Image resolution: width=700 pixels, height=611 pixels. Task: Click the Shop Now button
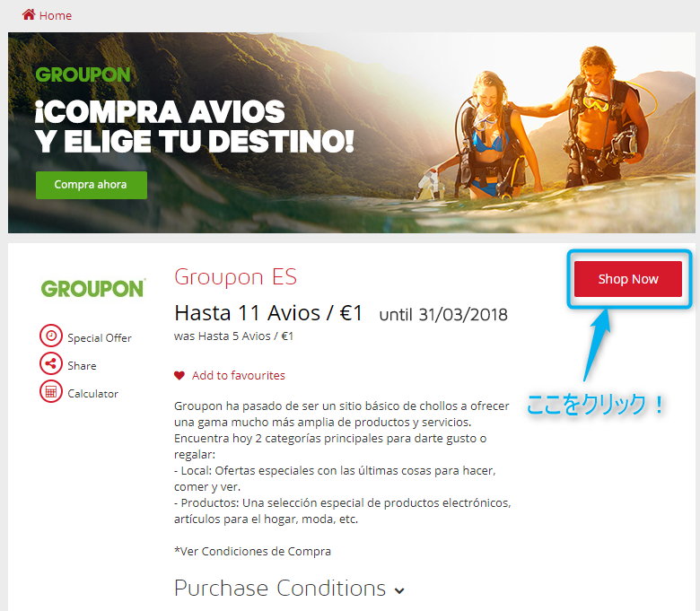click(627, 279)
